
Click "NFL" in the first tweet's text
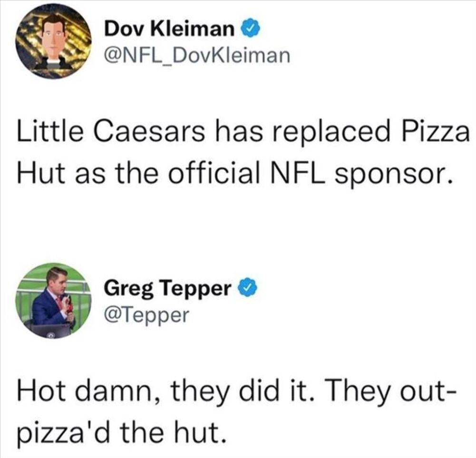(291, 174)
